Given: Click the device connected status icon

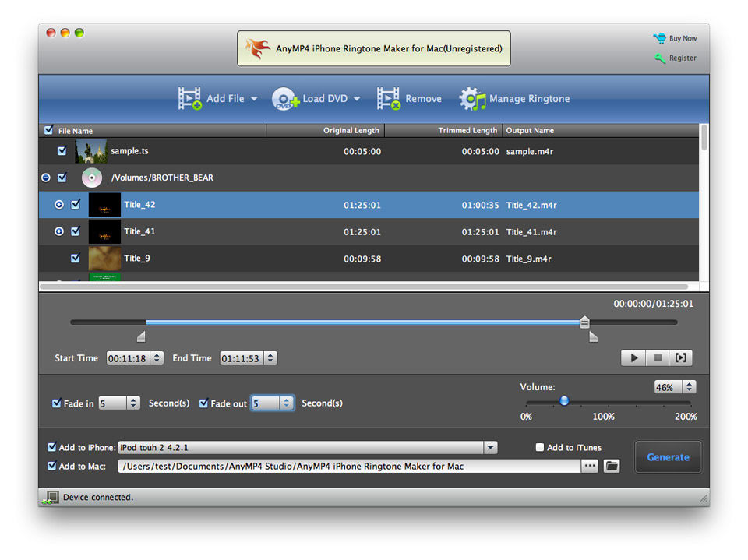Looking at the screenshot, I should point(51,498).
